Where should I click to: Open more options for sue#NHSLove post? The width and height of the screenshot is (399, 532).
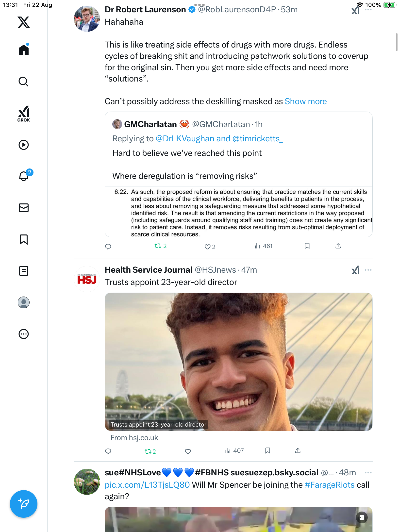coord(368,473)
